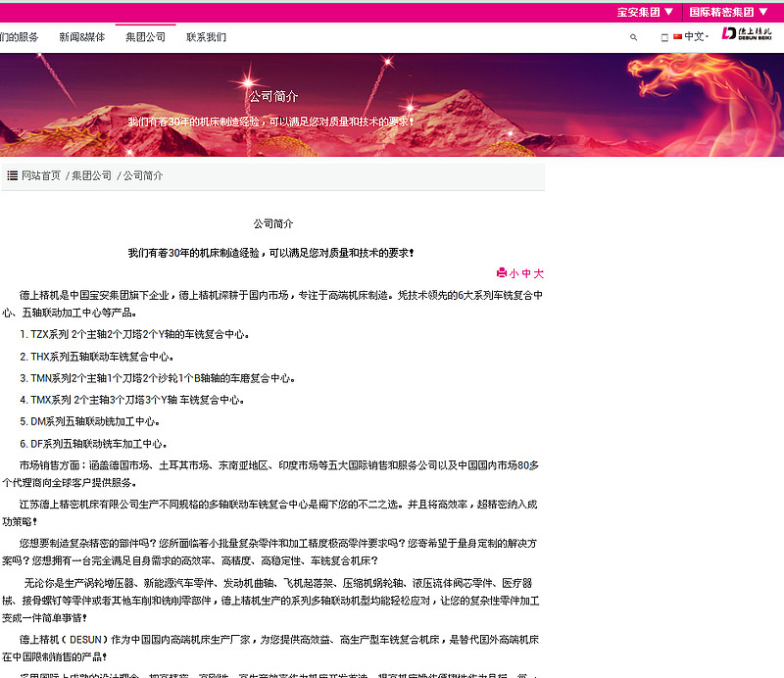Click the THX系列 list item
784x678 pixels.
pos(97,357)
